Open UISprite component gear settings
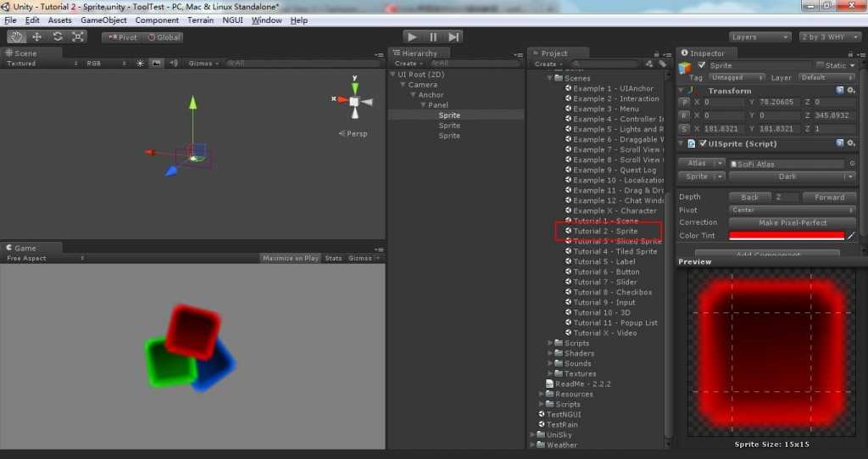This screenshot has height=459, width=868. (851, 143)
